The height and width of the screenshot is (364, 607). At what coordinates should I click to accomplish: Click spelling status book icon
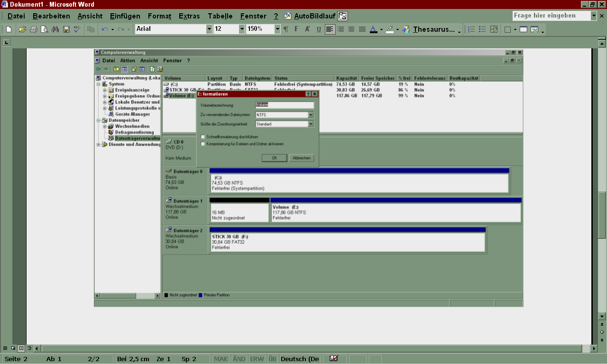tap(334, 359)
